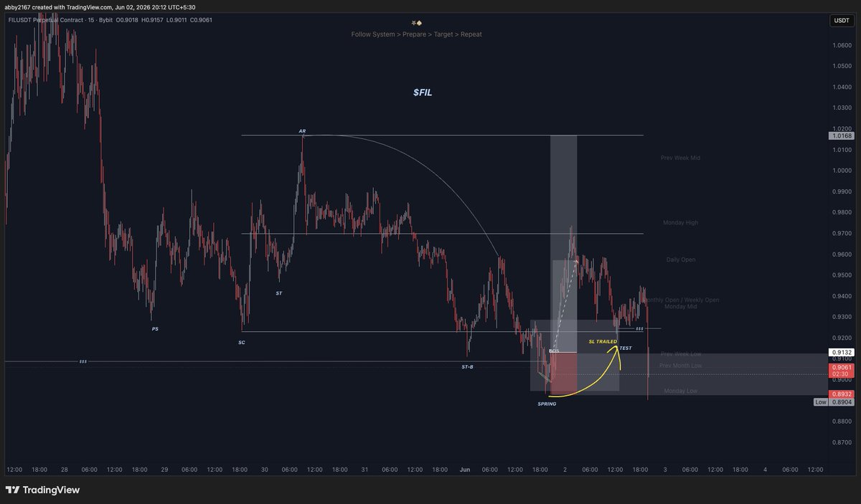Click the 0.8700 price scale value
Screen dimensions: 861x504
coord(842,443)
